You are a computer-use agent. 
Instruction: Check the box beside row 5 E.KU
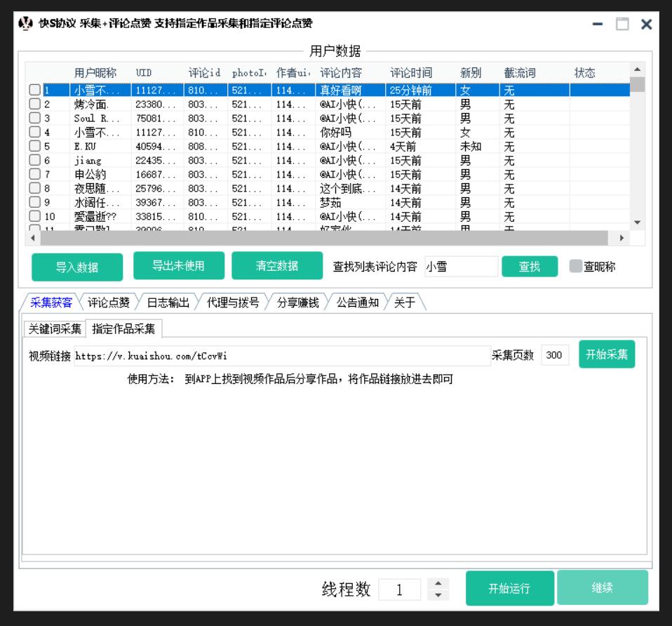click(x=34, y=147)
